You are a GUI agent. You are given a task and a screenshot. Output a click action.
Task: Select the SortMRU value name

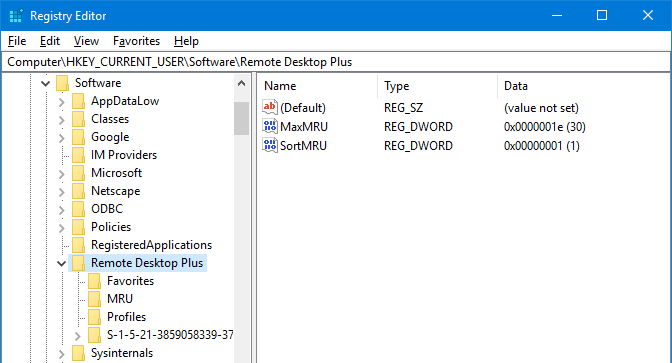coord(303,146)
